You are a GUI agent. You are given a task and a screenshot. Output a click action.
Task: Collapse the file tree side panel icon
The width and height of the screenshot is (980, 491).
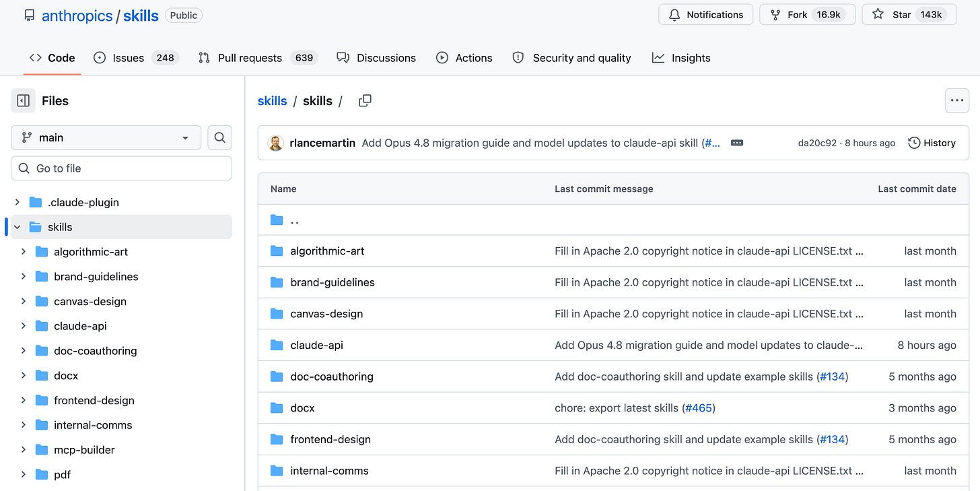(x=23, y=101)
